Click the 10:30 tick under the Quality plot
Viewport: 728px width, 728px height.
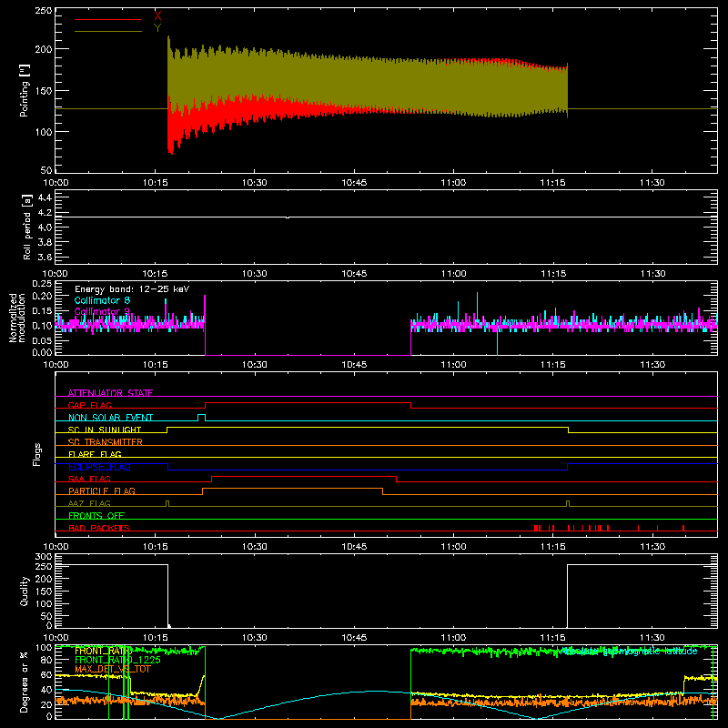point(255,638)
